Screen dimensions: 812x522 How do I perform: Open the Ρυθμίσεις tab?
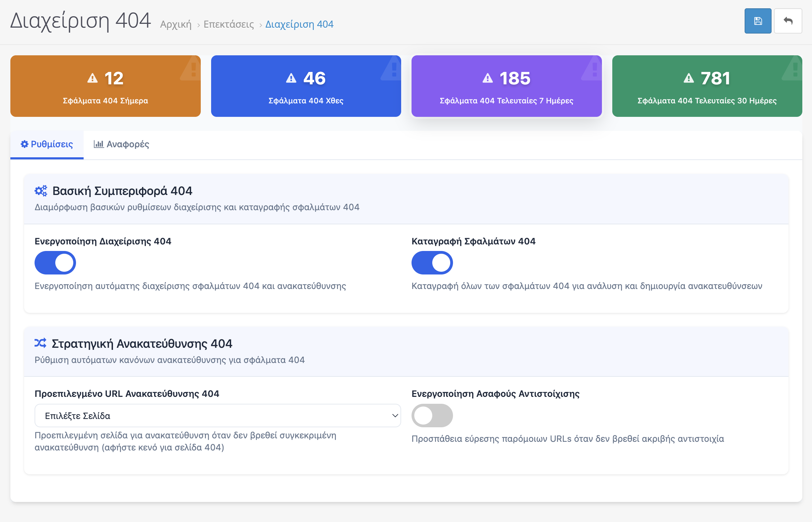[x=47, y=145]
